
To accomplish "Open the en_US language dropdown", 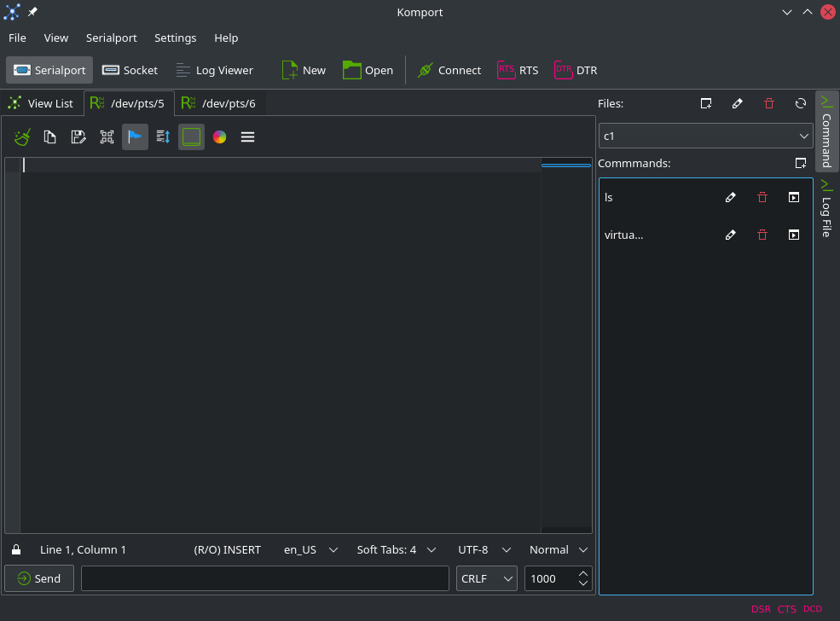I will (x=310, y=549).
